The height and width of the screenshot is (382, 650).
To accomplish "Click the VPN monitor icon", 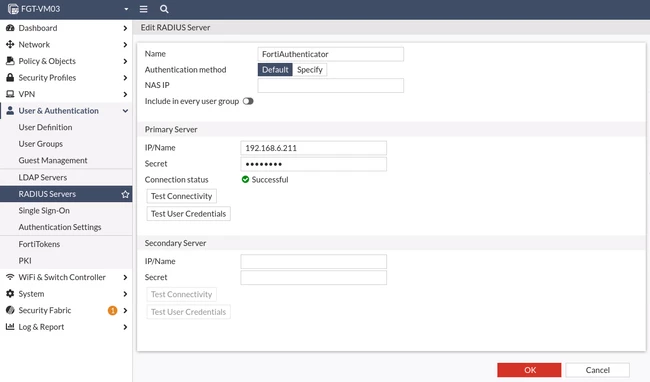I will (10, 94).
